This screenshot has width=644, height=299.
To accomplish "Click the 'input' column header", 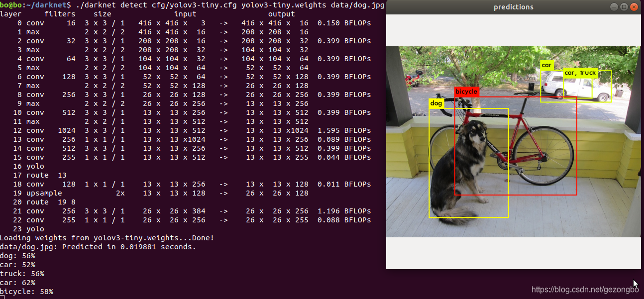I will 185,14.
